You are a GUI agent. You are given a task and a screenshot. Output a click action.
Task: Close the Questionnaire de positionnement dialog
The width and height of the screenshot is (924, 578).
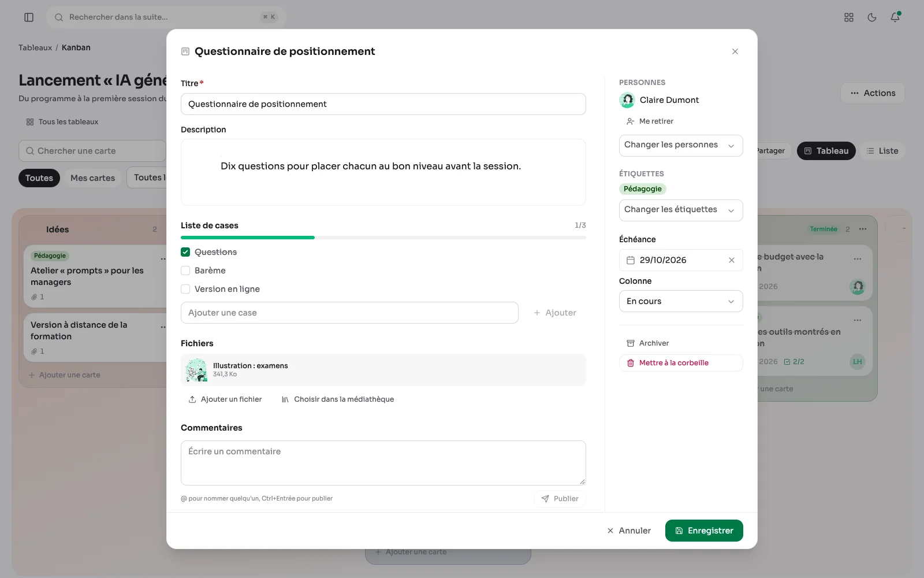(735, 51)
